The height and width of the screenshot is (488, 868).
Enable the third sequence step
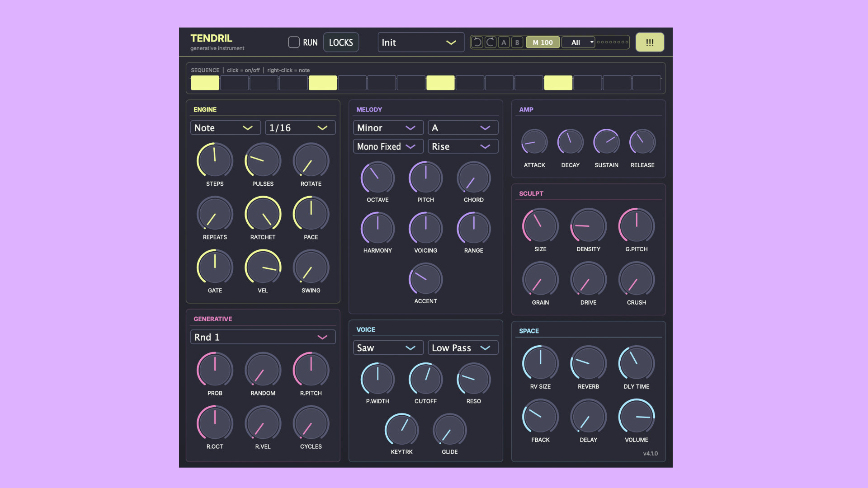pos(264,83)
